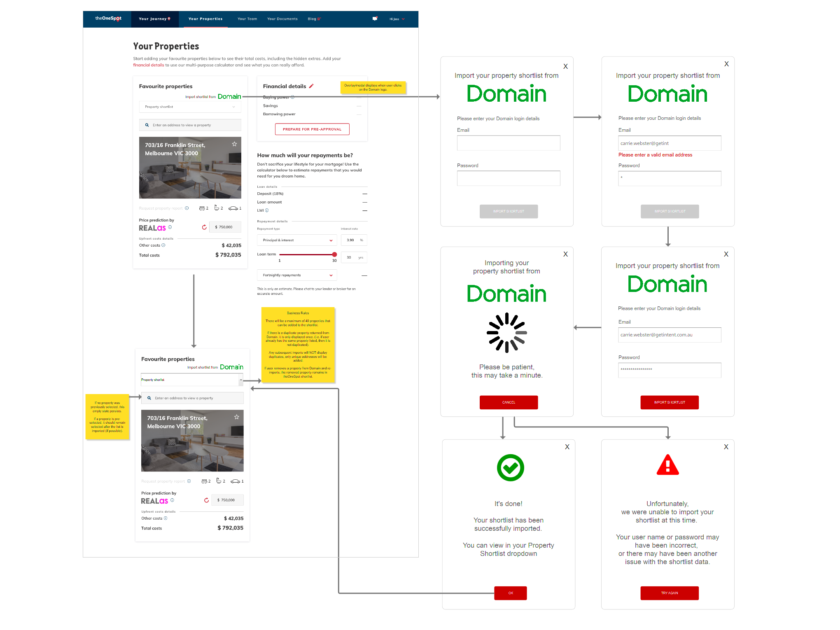Viewport: 840px width, 630px height.
Task: Click Email field in empty login modal
Action: [x=509, y=143]
